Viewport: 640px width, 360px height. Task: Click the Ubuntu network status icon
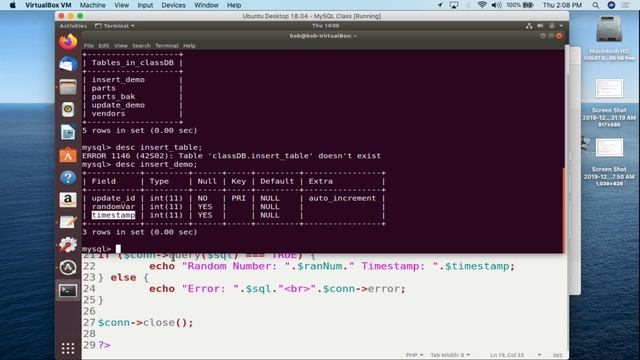click(x=529, y=26)
